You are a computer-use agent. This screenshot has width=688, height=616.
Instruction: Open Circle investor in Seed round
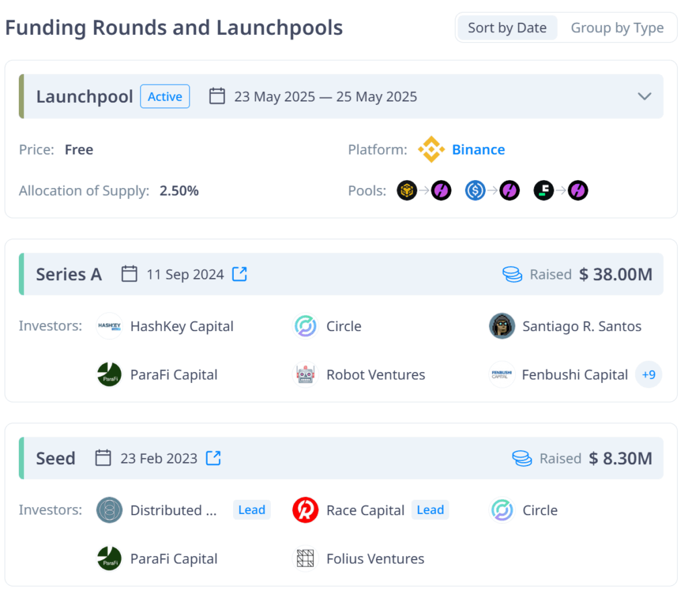point(540,510)
